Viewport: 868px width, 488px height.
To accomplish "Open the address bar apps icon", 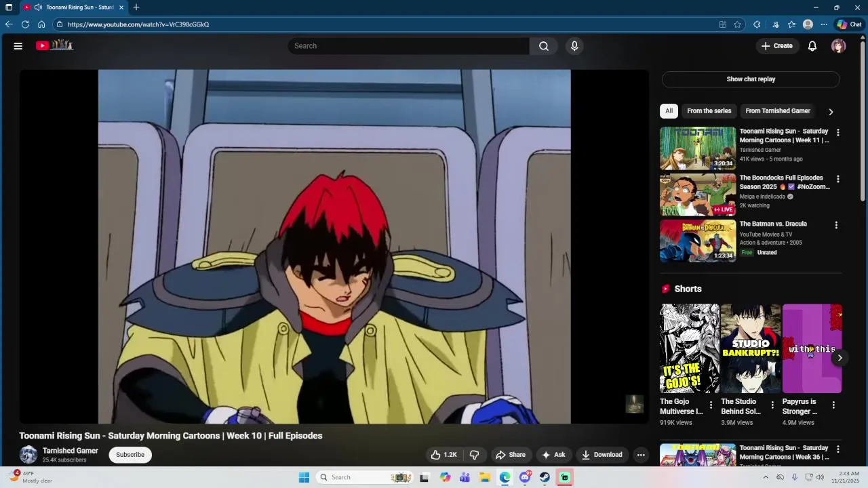I will [723, 24].
